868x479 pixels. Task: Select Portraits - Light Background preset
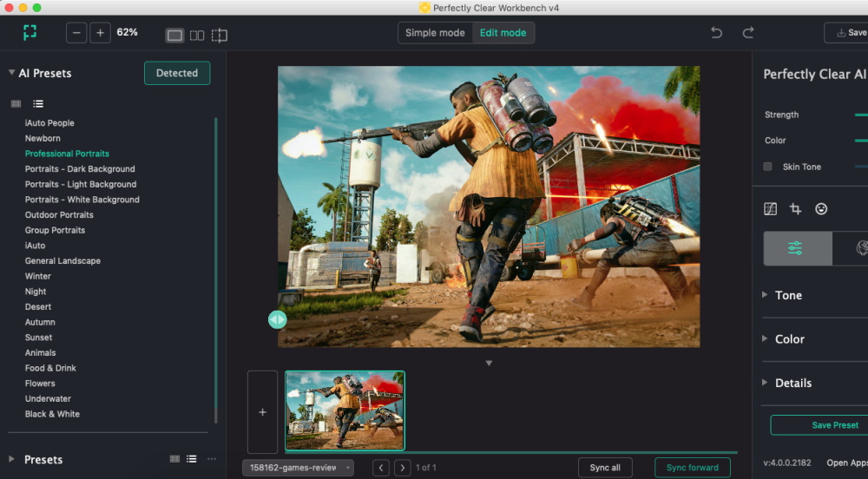click(80, 184)
